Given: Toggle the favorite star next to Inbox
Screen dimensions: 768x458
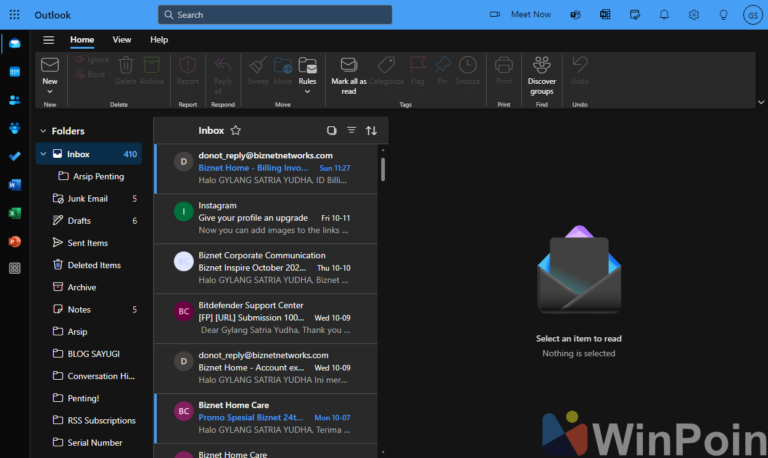Looking at the screenshot, I should 236,130.
